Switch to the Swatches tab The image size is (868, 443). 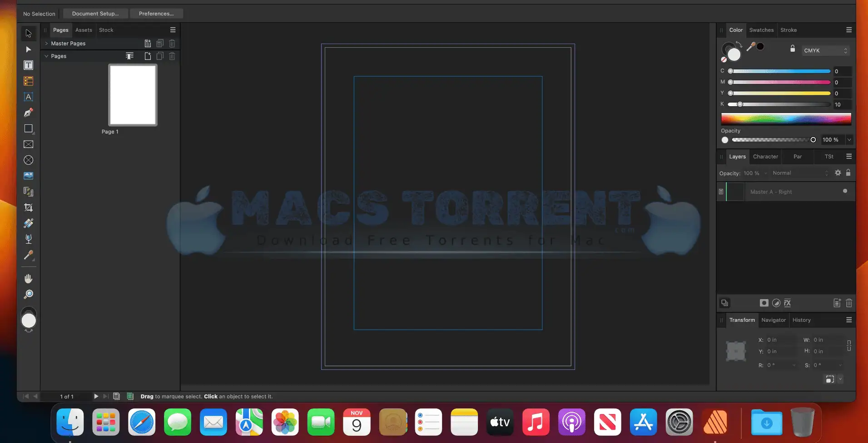761,30
